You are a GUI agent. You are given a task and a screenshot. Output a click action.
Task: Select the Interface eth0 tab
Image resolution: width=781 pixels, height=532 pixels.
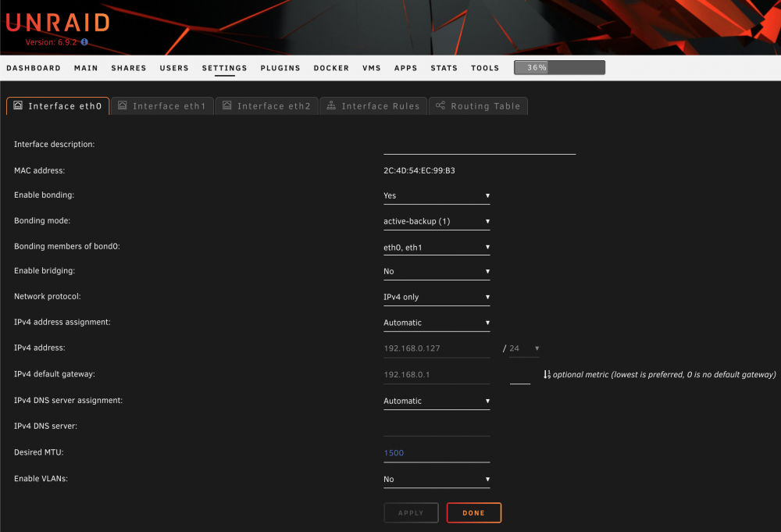coord(58,105)
